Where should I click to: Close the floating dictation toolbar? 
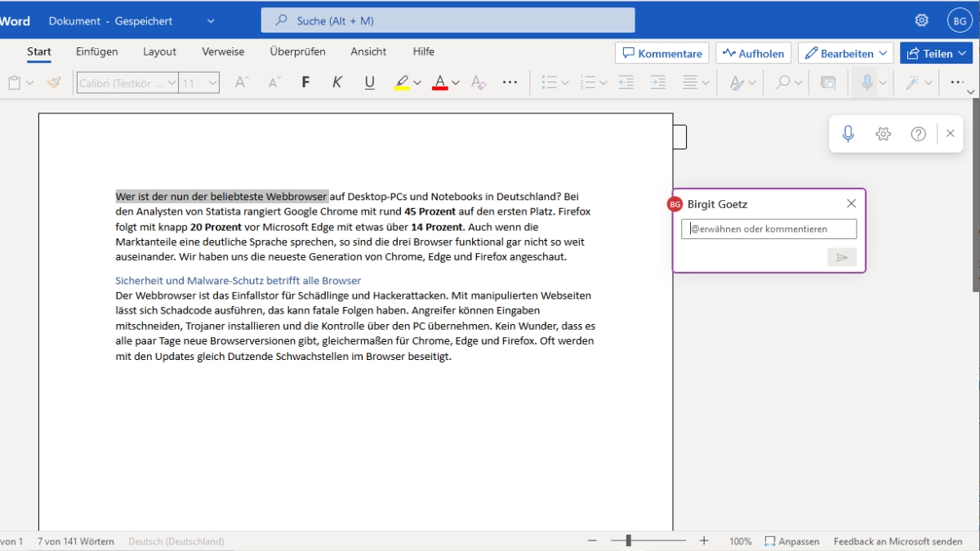(950, 134)
